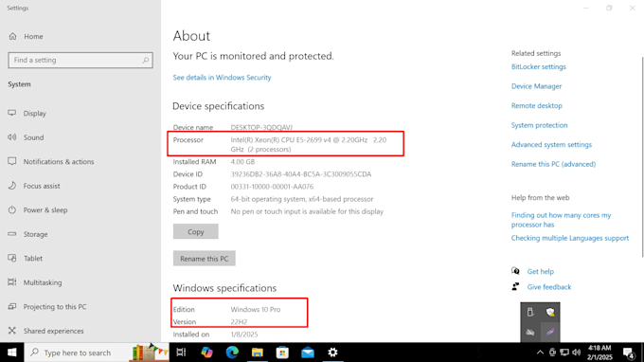This screenshot has width=644, height=362.
Task: Select the Sound speaker icon in sidebar
Action: point(12,137)
